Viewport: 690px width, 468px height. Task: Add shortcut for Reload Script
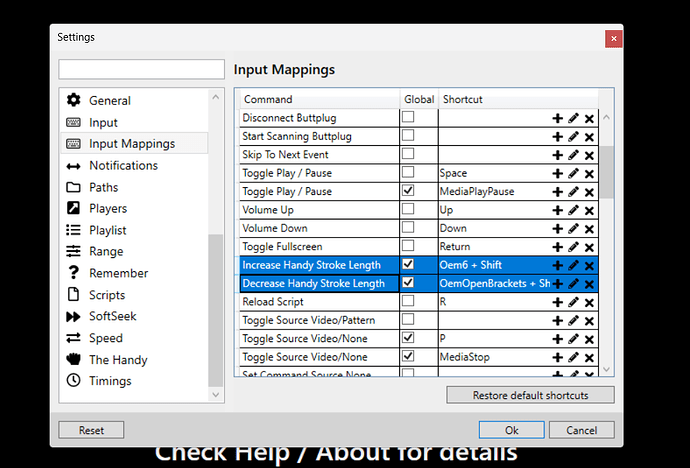(x=557, y=303)
